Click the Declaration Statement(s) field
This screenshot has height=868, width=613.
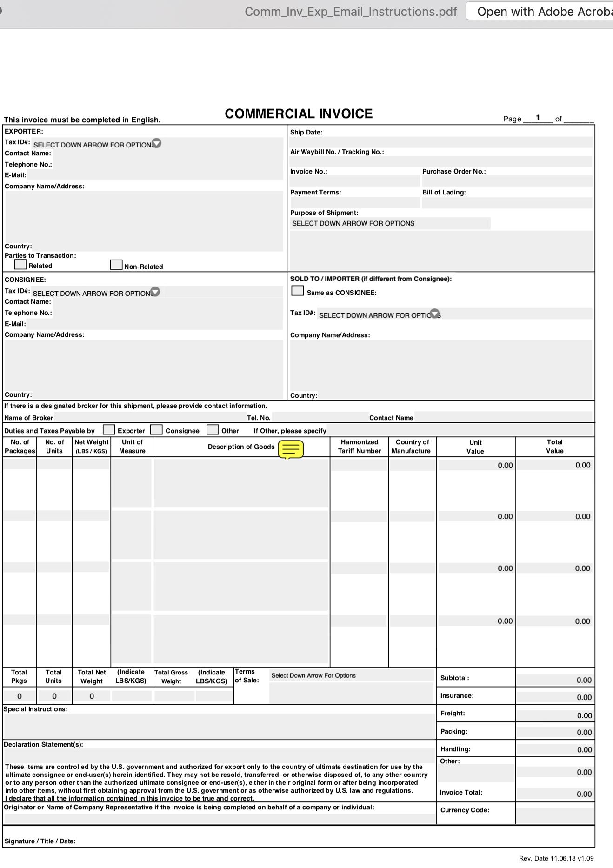(219, 755)
